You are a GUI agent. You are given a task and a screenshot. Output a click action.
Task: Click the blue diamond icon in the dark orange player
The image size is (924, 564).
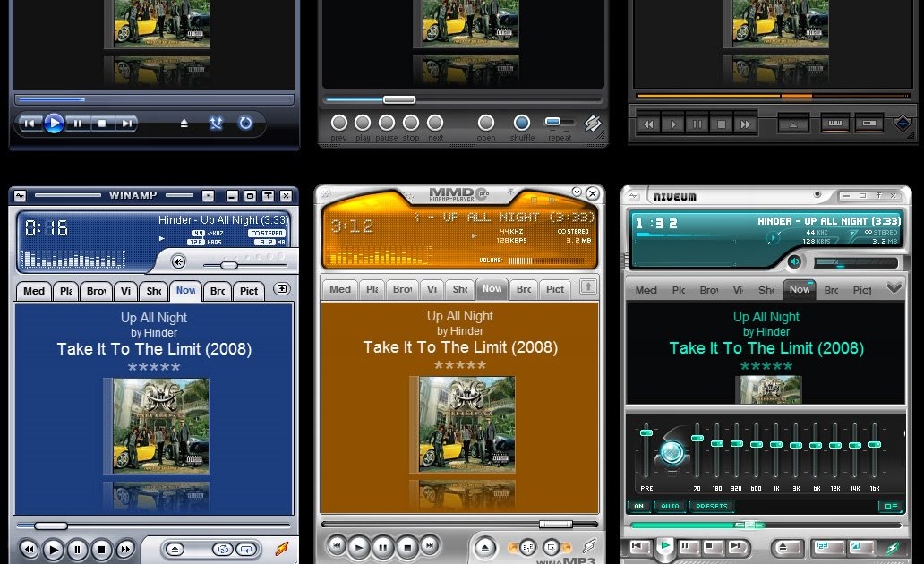pyautogui.click(x=903, y=124)
